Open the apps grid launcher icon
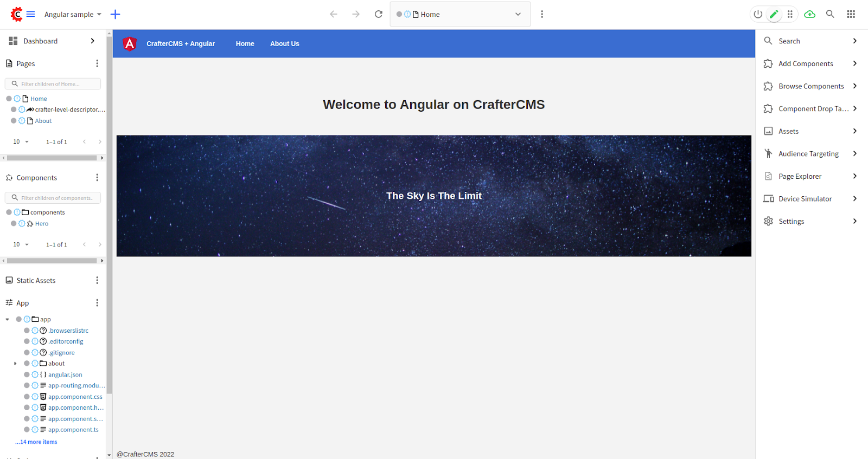 click(x=851, y=14)
